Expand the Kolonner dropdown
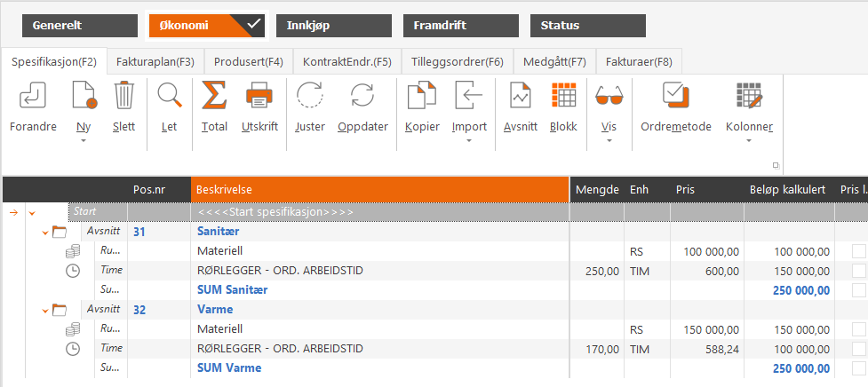The image size is (868, 387). point(749,140)
